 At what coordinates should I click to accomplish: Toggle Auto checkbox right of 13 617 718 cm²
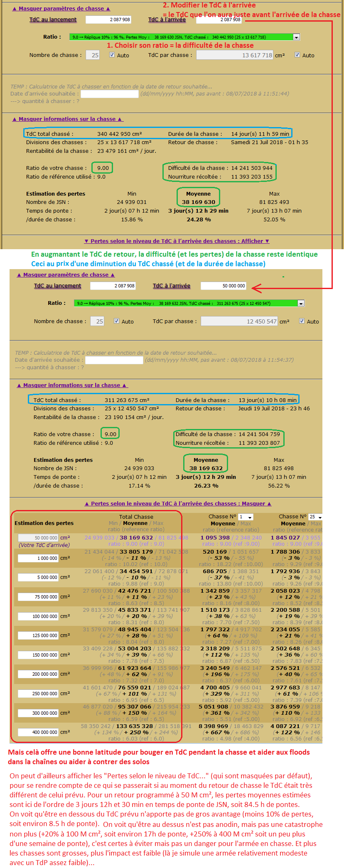point(297,55)
